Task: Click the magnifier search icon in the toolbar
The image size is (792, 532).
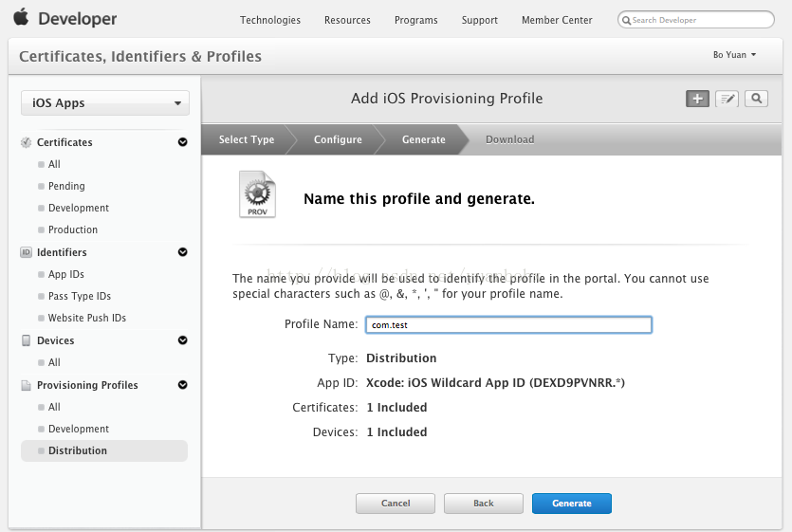Action: coord(756,99)
